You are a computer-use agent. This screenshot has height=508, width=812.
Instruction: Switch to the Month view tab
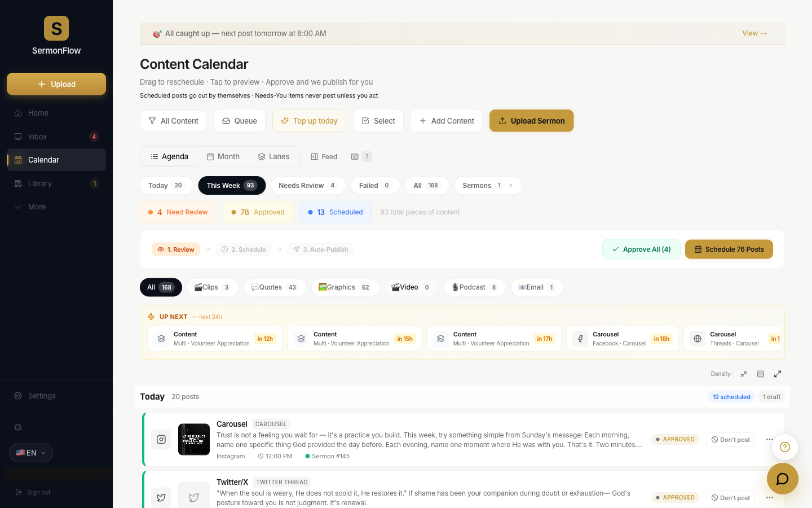point(223,156)
